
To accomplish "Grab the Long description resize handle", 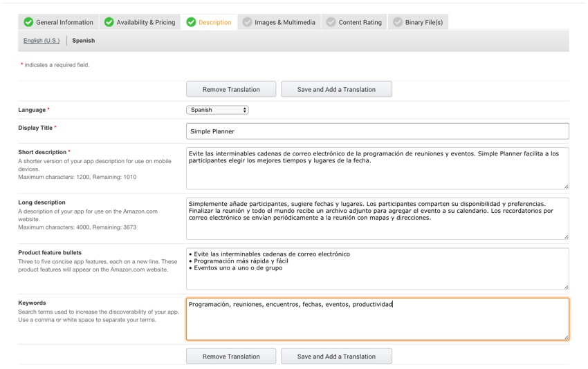I will [567, 237].
